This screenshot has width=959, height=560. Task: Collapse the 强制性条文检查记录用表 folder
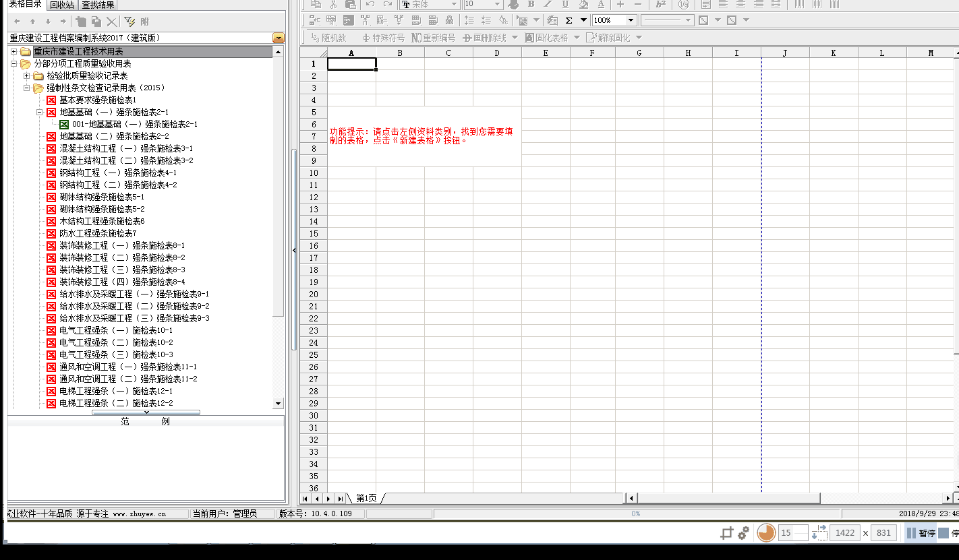27,88
